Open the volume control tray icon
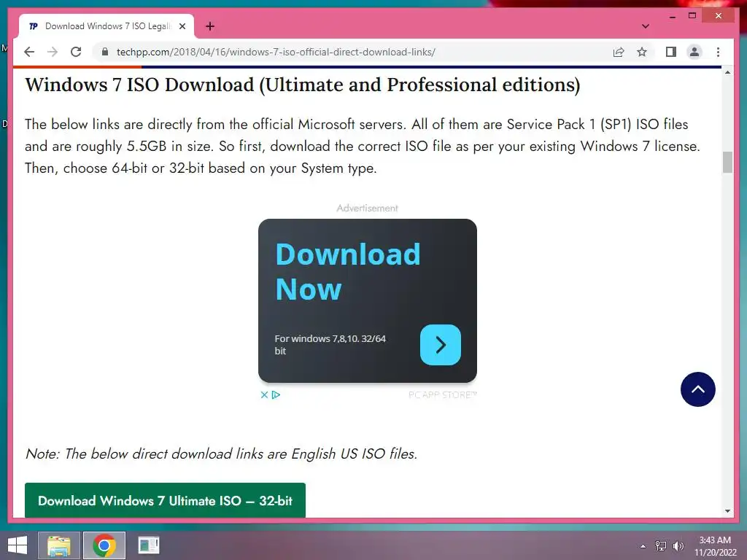The image size is (747, 560). click(678, 546)
